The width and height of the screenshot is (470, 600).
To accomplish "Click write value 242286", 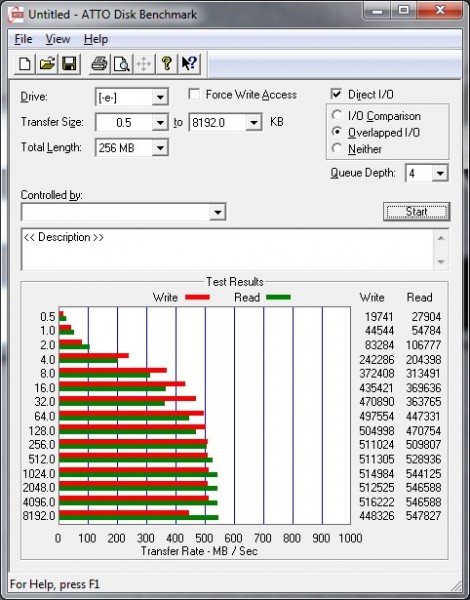I will (x=376, y=360).
